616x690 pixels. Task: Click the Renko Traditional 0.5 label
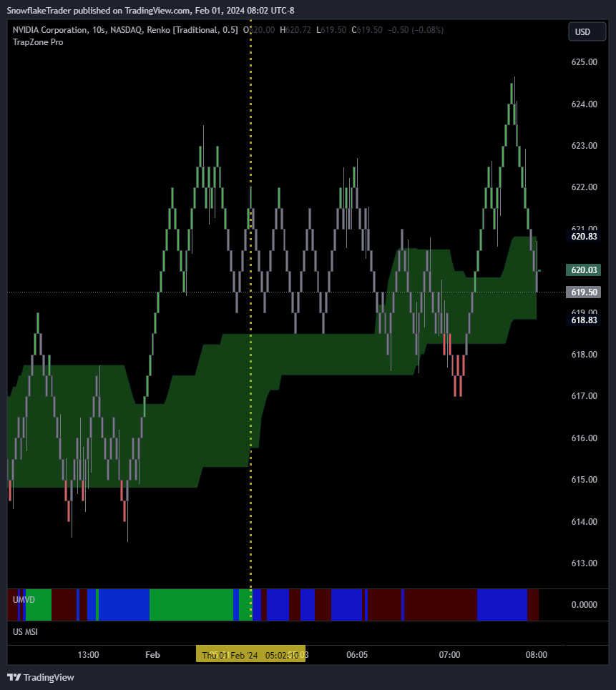click(192, 30)
